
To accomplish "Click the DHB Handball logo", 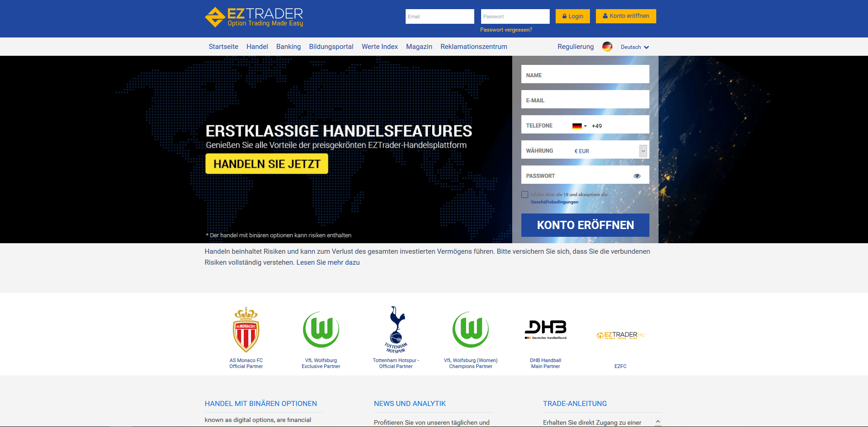I will (x=546, y=330).
